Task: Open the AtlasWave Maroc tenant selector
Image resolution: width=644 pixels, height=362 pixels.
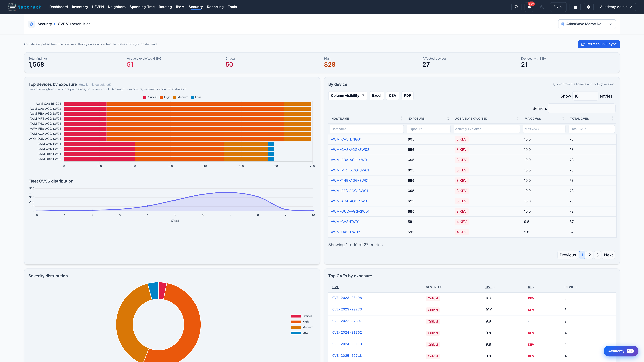Action: (587, 24)
